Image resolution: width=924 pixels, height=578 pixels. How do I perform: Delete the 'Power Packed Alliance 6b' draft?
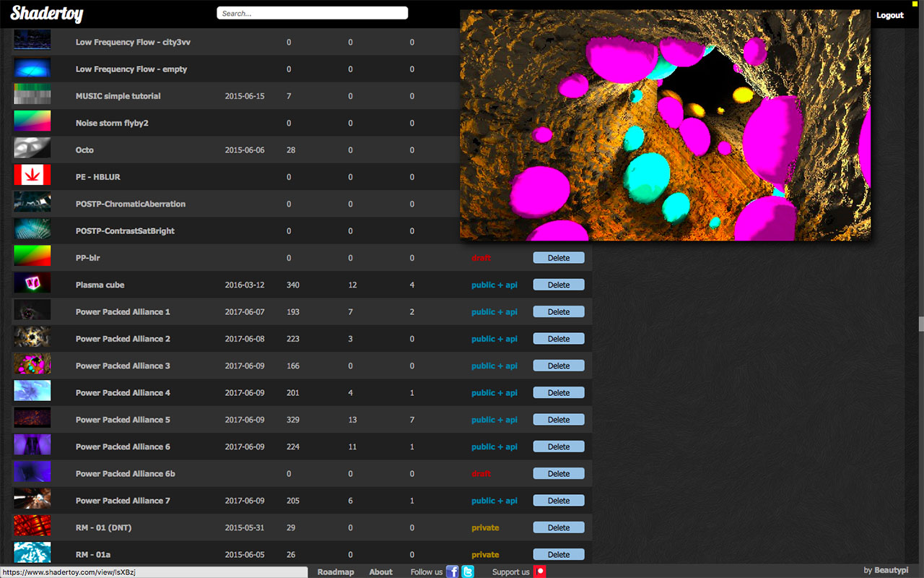click(558, 473)
